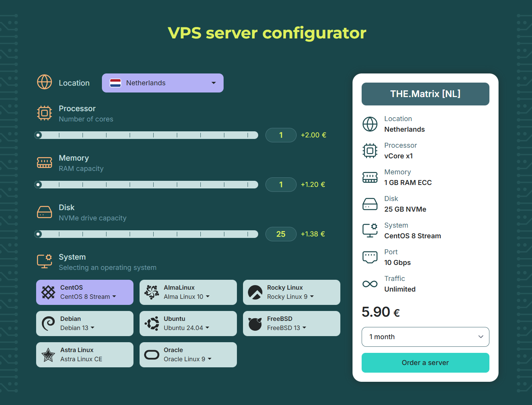532x405 pixels.
Task: Click the FreeBSD logo icon
Action: point(255,324)
